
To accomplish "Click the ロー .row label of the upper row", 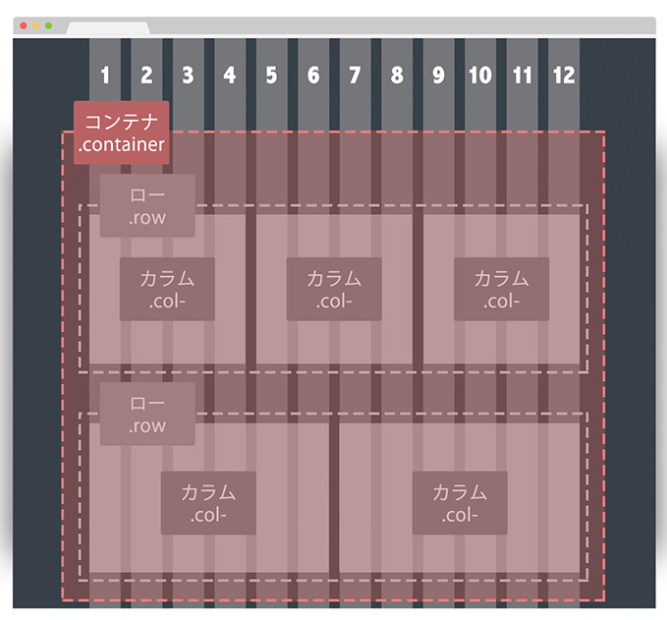I will pos(148,205).
